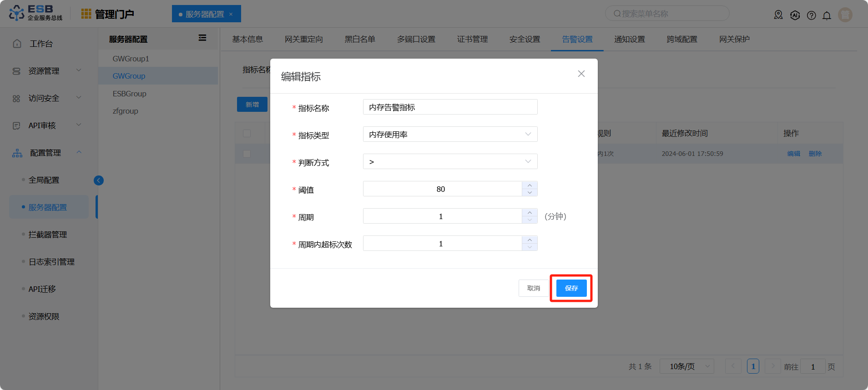Open the 判断方式 dropdown

tap(450, 161)
